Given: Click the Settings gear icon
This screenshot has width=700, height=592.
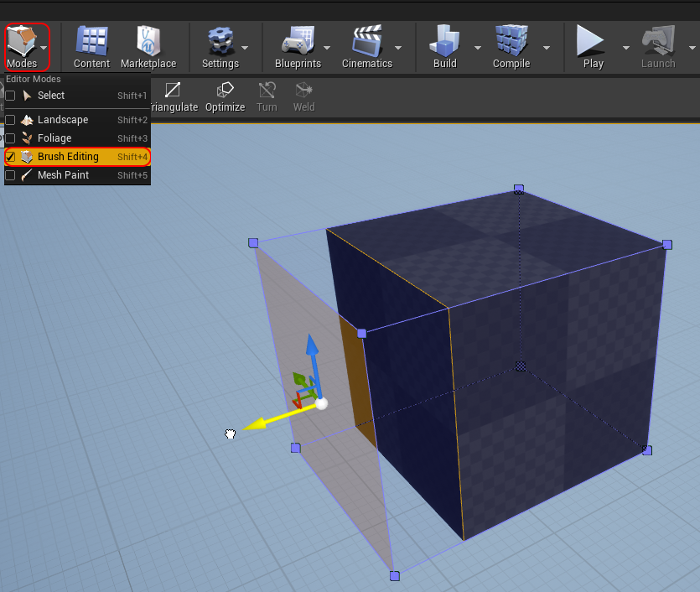Looking at the screenshot, I should tap(220, 40).
